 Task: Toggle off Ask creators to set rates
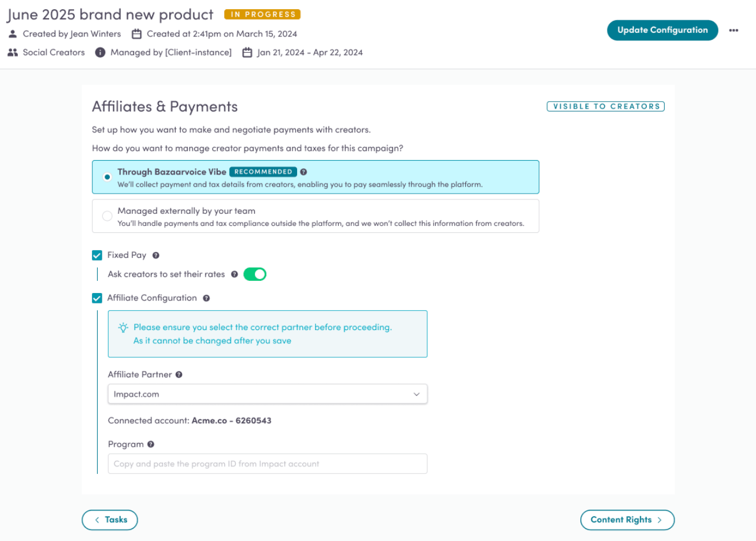(x=255, y=275)
